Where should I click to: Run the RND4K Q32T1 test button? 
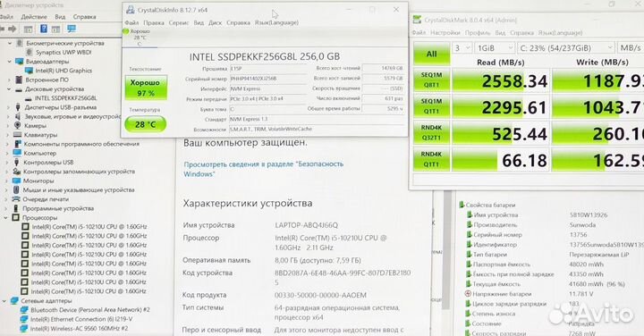coord(431,132)
